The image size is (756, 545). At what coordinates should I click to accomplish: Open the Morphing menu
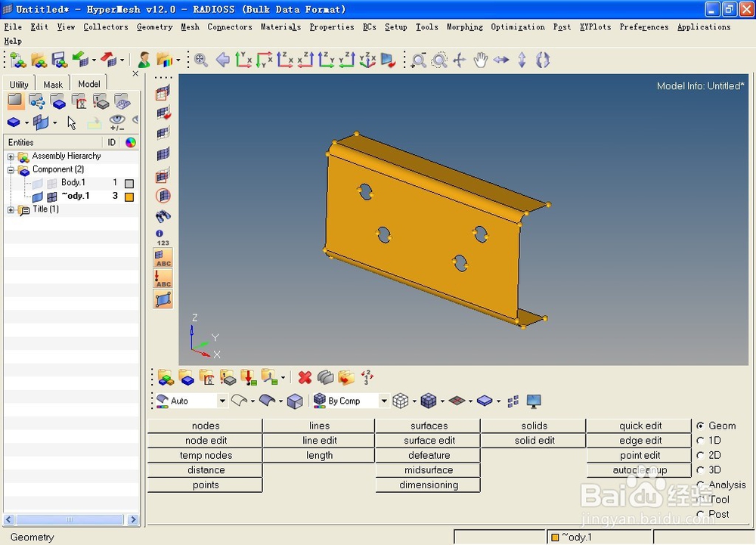coord(464,27)
